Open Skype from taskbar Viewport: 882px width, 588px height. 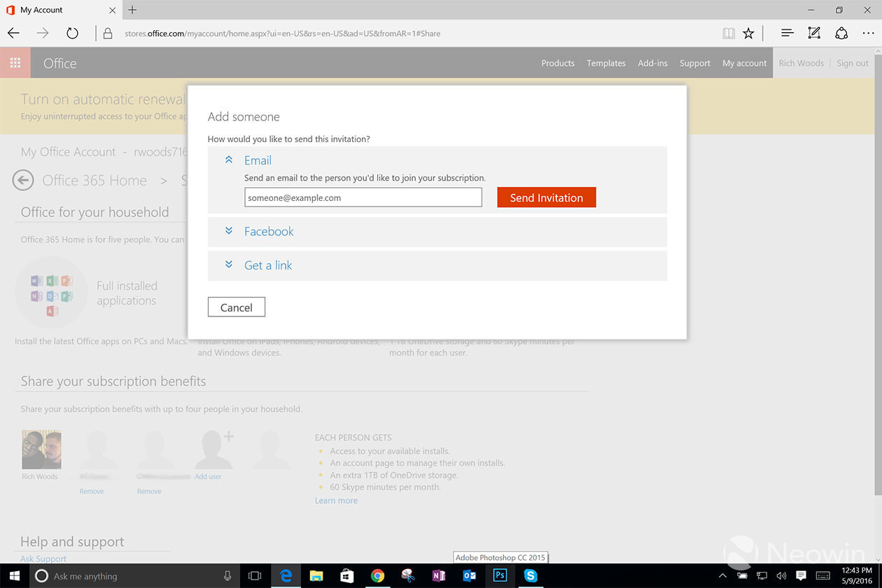click(531, 575)
